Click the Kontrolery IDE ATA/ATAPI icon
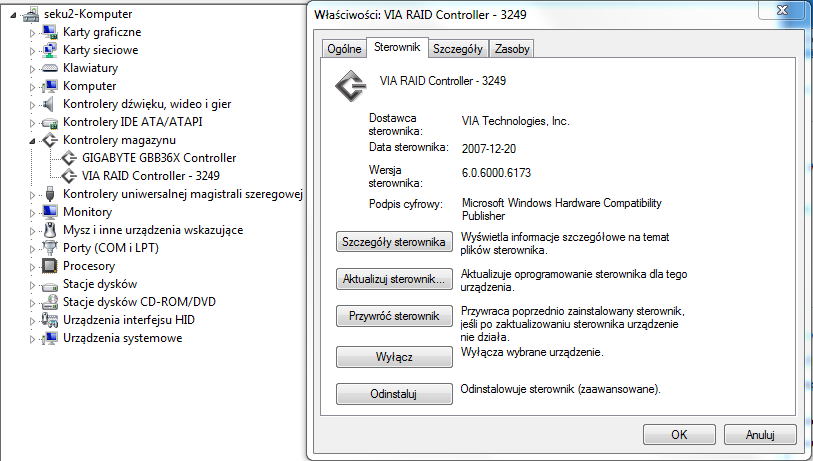Image resolution: width=813 pixels, height=461 pixels. click(x=50, y=122)
